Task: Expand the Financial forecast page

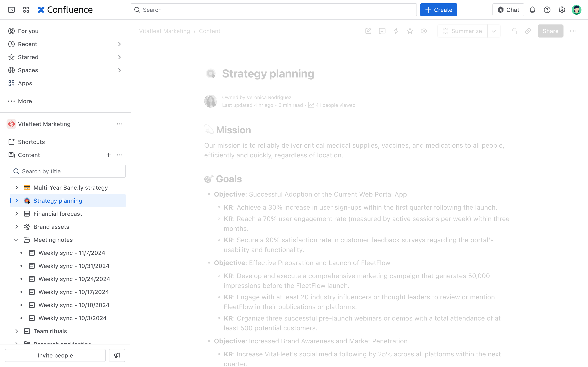Action: click(x=16, y=213)
